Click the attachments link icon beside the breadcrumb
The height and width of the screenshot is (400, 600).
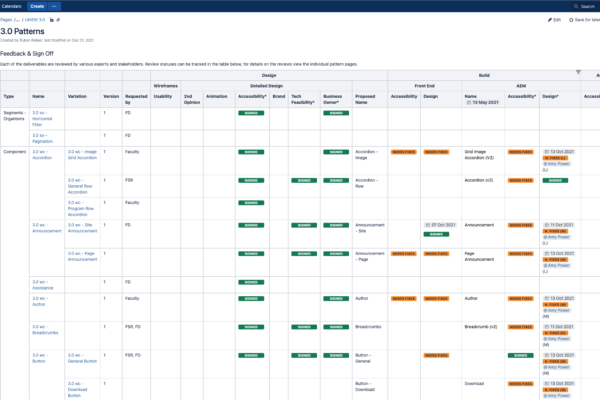[x=58, y=20]
